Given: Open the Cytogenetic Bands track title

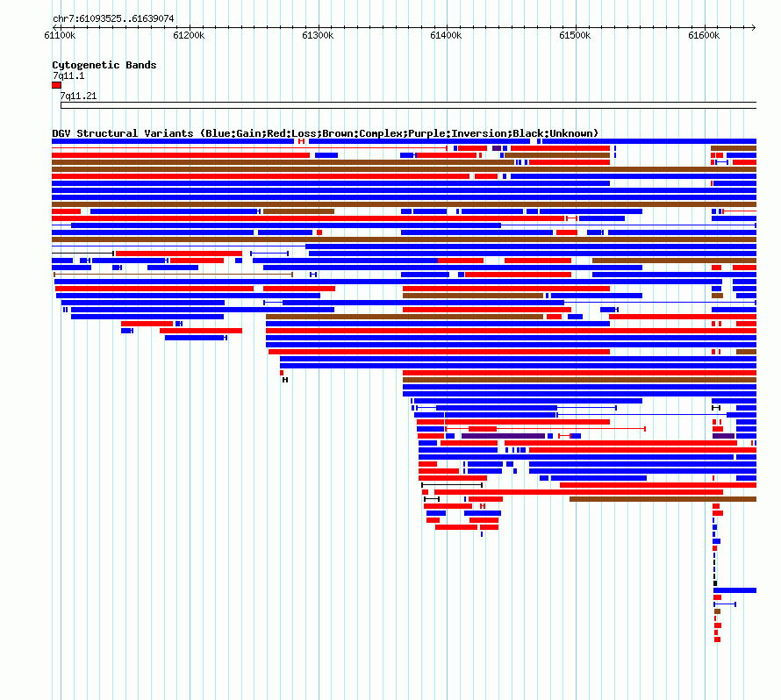Looking at the screenshot, I should (x=104, y=65).
